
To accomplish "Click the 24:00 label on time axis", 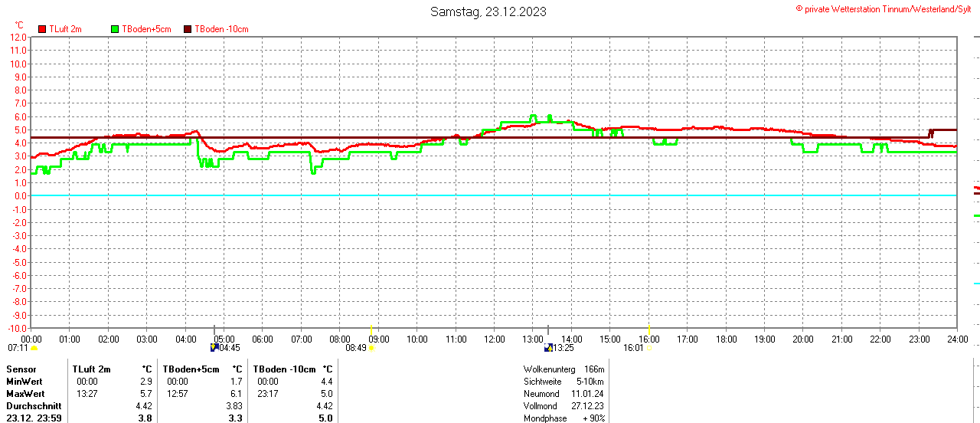I will (957, 338).
